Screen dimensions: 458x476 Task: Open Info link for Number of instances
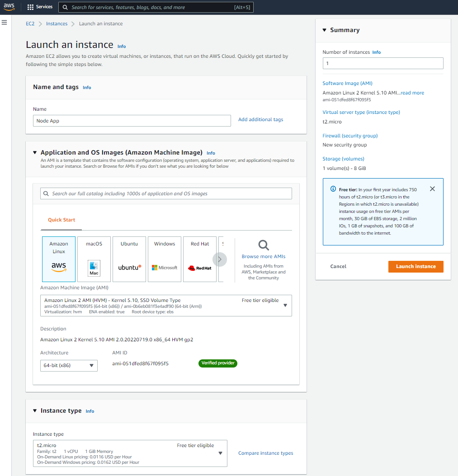point(376,52)
